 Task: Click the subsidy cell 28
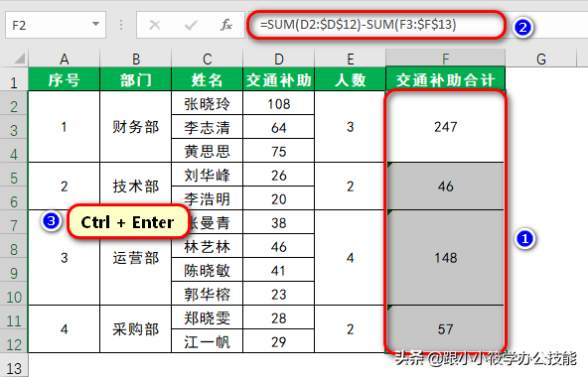[x=279, y=317]
